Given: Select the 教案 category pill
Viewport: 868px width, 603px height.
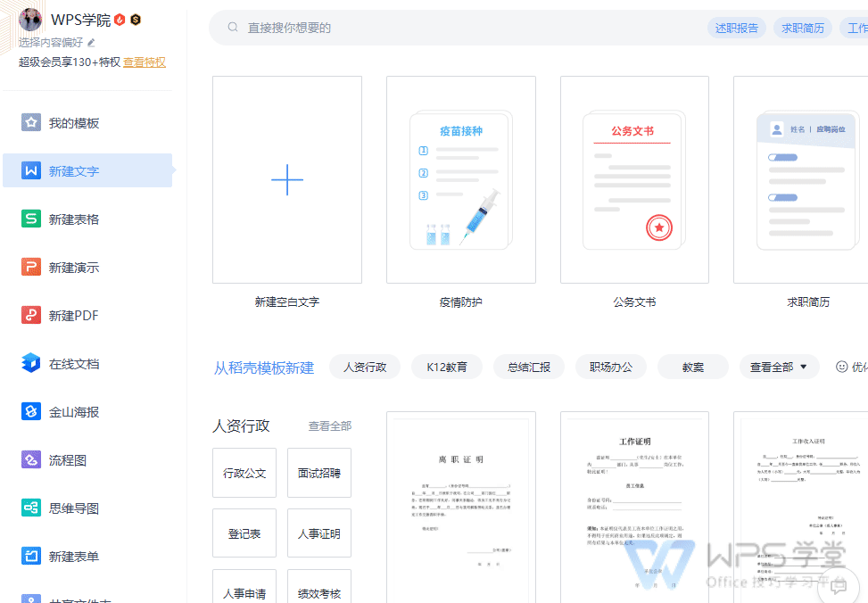Looking at the screenshot, I should (x=693, y=367).
